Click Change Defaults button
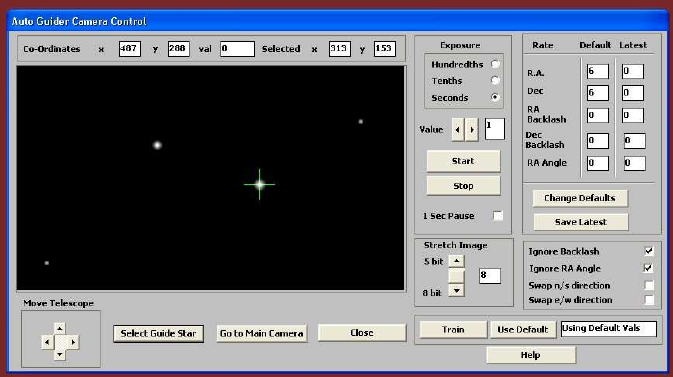The height and width of the screenshot is (377, 673). 580,198
